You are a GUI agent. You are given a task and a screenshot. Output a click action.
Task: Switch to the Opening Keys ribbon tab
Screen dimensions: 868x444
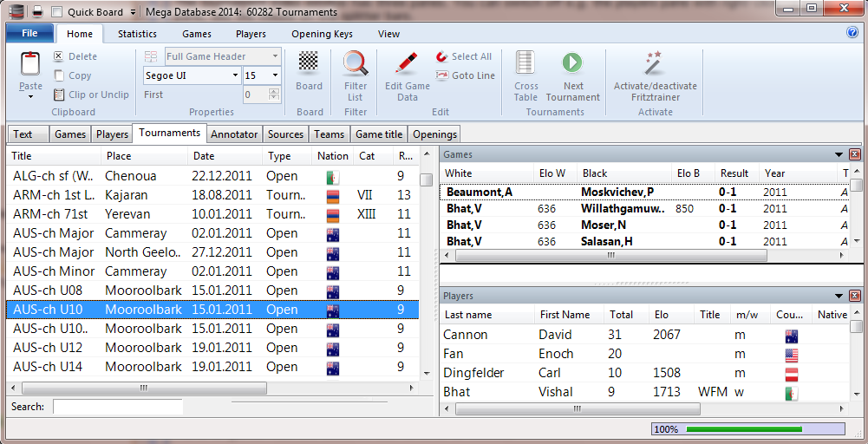point(323,34)
